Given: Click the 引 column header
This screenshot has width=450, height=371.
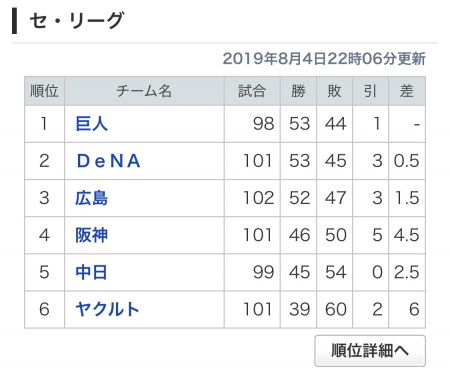Looking at the screenshot, I should (x=371, y=91).
